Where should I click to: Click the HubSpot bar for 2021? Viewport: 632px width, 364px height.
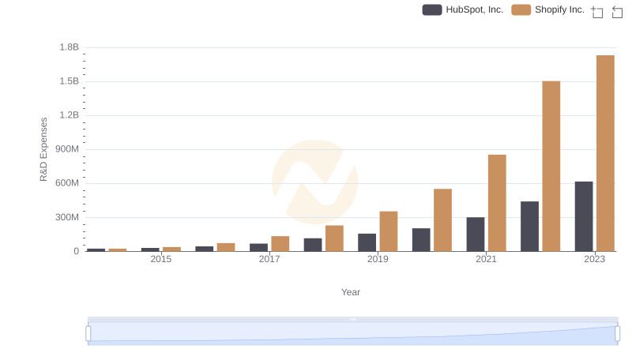(x=476, y=235)
